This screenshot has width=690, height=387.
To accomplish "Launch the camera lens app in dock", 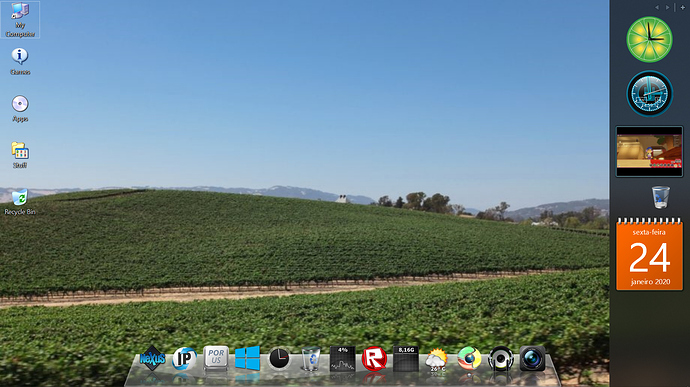I will [532, 358].
